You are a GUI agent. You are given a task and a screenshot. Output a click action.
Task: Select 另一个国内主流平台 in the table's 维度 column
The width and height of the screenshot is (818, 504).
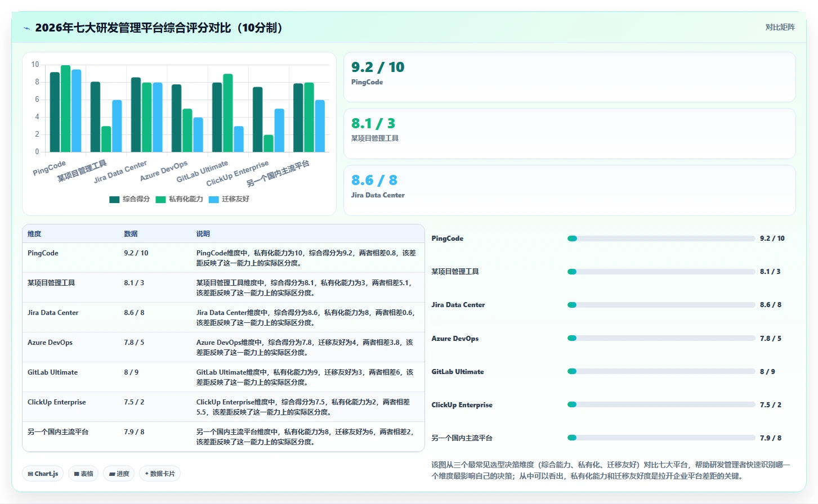[x=58, y=432]
